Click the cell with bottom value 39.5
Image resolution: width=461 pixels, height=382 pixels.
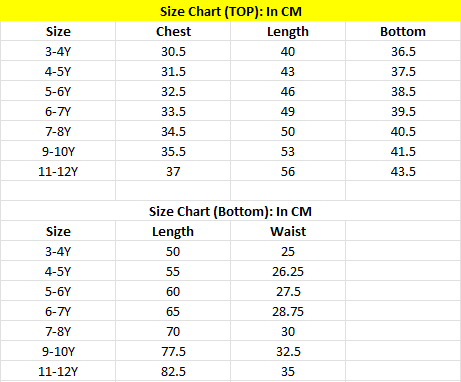(x=403, y=111)
